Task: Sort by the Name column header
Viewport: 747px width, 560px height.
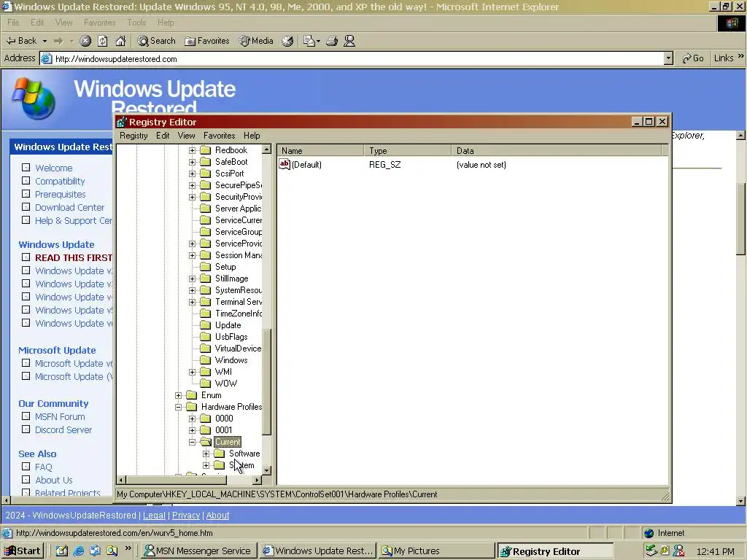Action: (321, 151)
